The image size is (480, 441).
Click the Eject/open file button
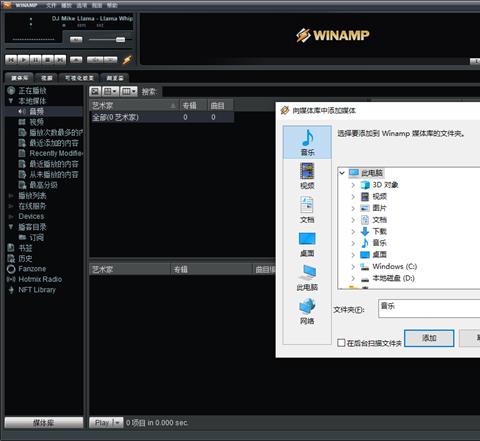click(76, 60)
